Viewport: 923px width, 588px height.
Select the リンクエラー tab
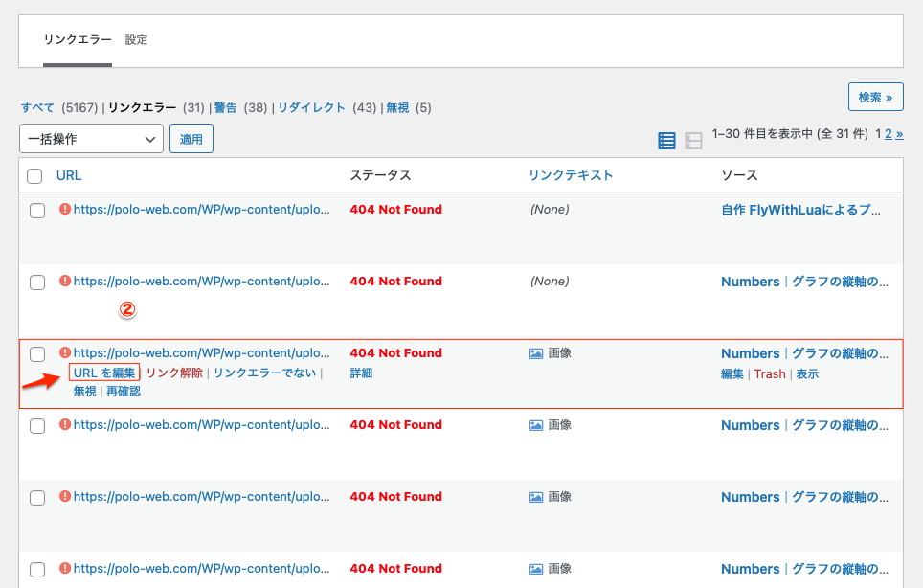click(x=78, y=40)
